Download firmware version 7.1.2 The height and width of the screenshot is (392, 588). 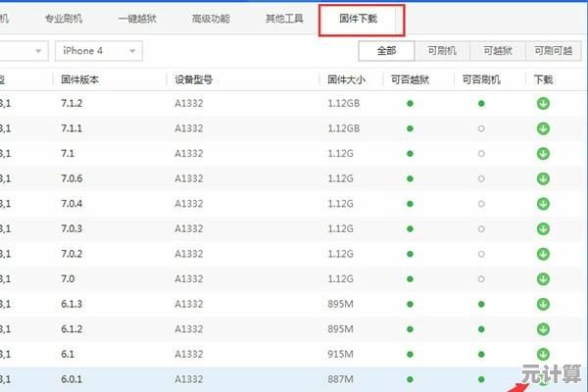(x=543, y=103)
